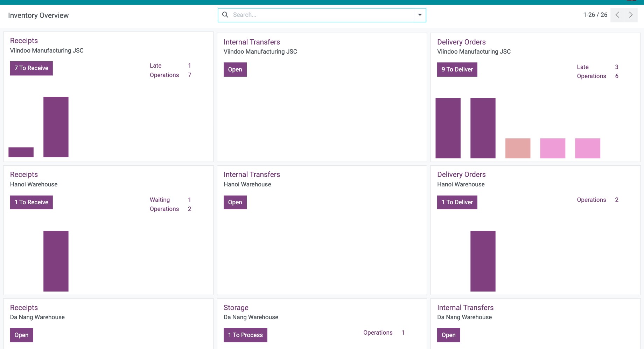The width and height of the screenshot is (644, 349).
Task: Click the search magnifier icon
Action: (225, 15)
